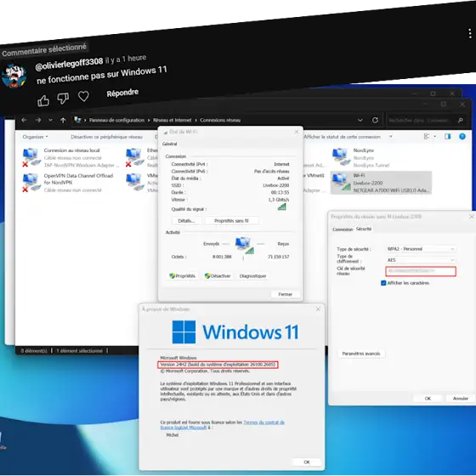This screenshot has height=476, width=476.
Task: Close the À propos de Windows dialog
Action: tap(318, 309)
